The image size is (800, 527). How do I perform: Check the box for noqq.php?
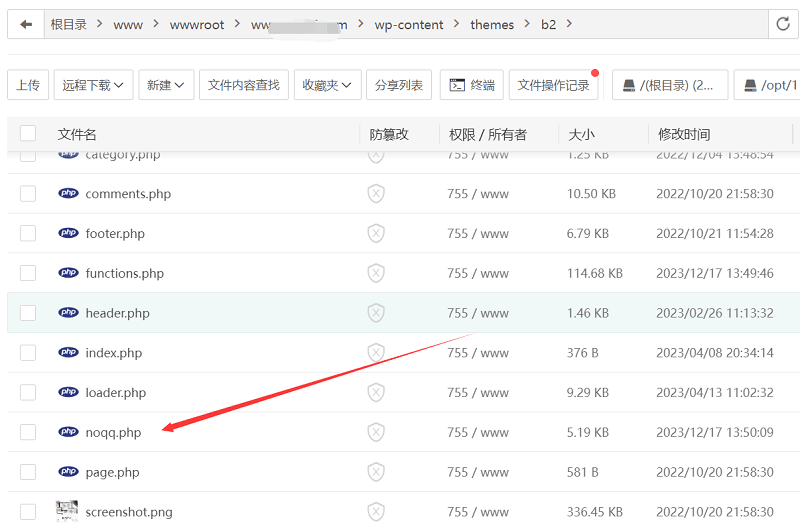28,432
